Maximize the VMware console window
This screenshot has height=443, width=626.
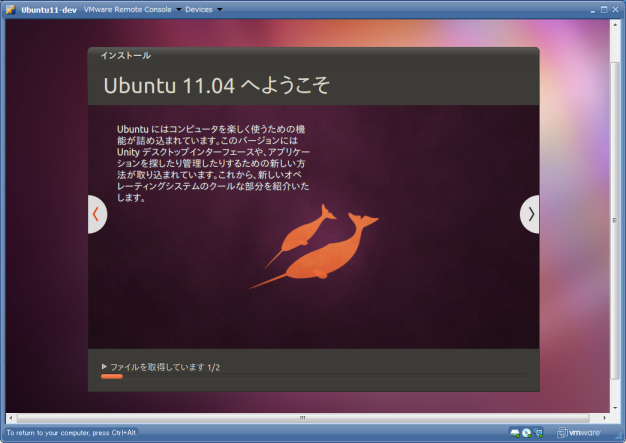click(x=604, y=10)
